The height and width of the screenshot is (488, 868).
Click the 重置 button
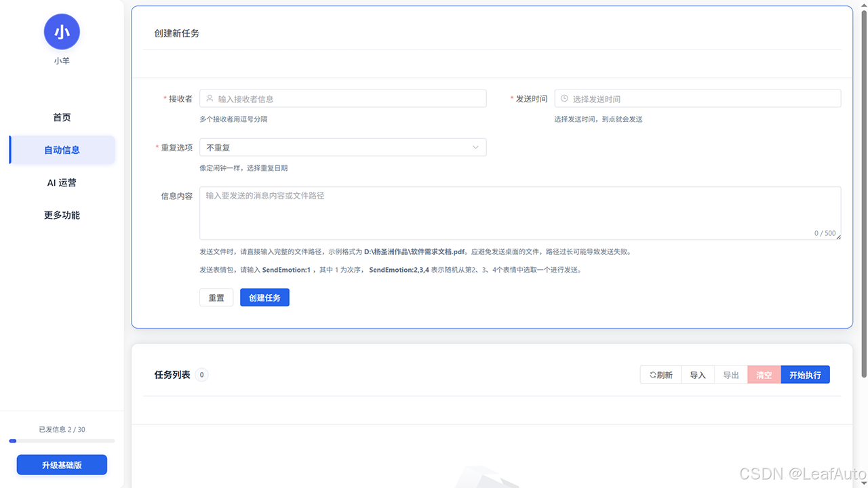coord(216,297)
